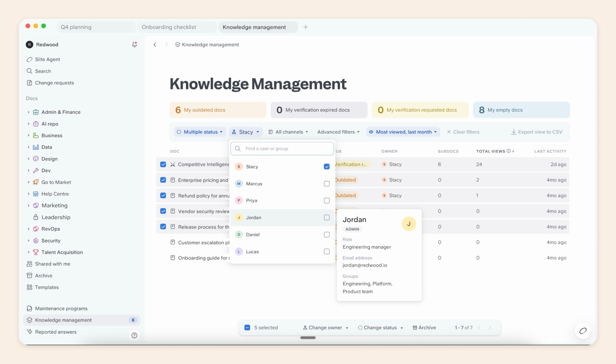The image size is (616, 364).
Task: Open the Change owner dropdown
Action: (x=325, y=328)
